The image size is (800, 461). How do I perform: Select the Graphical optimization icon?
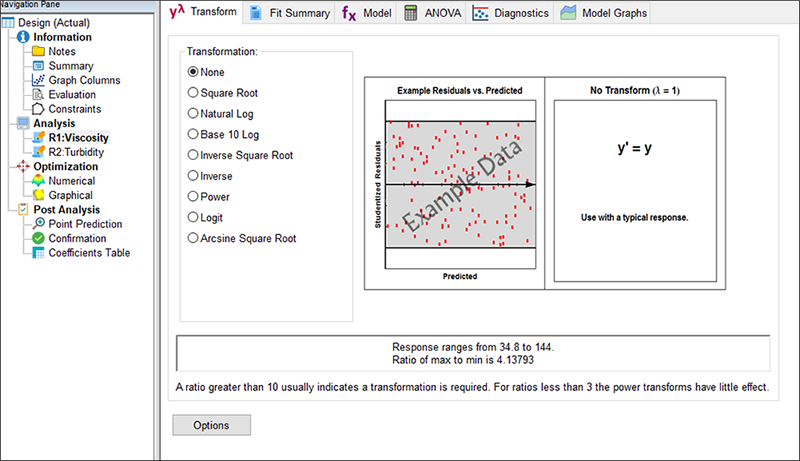pyautogui.click(x=38, y=195)
